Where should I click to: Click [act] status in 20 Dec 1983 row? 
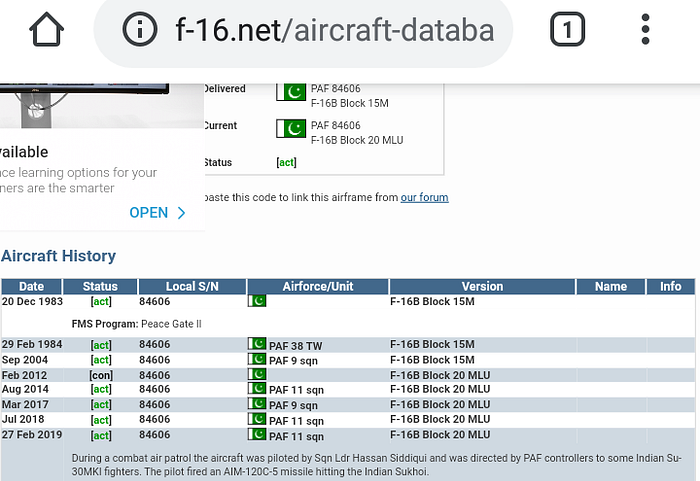(101, 301)
